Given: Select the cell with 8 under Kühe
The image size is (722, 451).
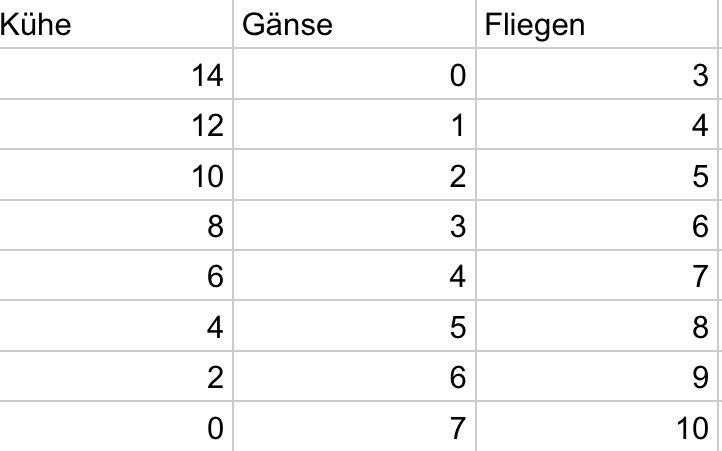Looking at the screenshot, I should (115, 225).
